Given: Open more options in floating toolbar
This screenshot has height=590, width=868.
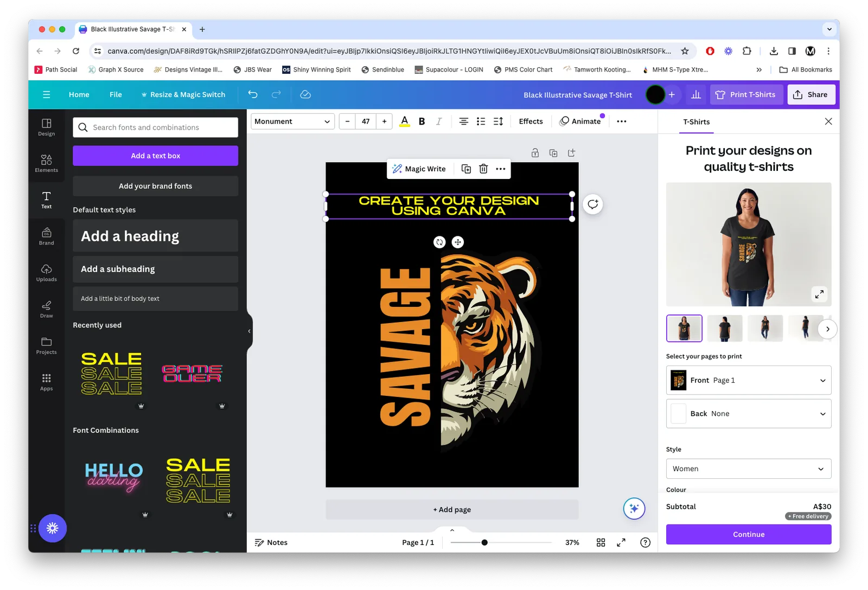Looking at the screenshot, I should point(501,169).
